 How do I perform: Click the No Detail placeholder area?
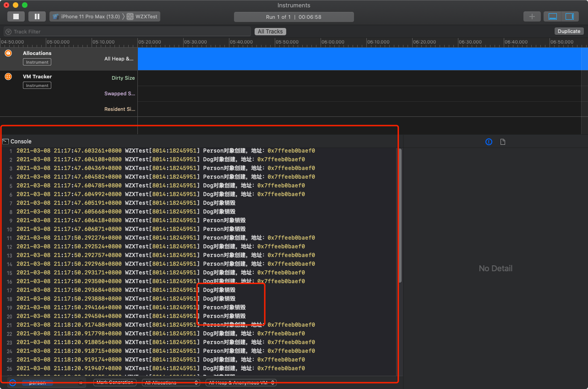click(x=495, y=268)
